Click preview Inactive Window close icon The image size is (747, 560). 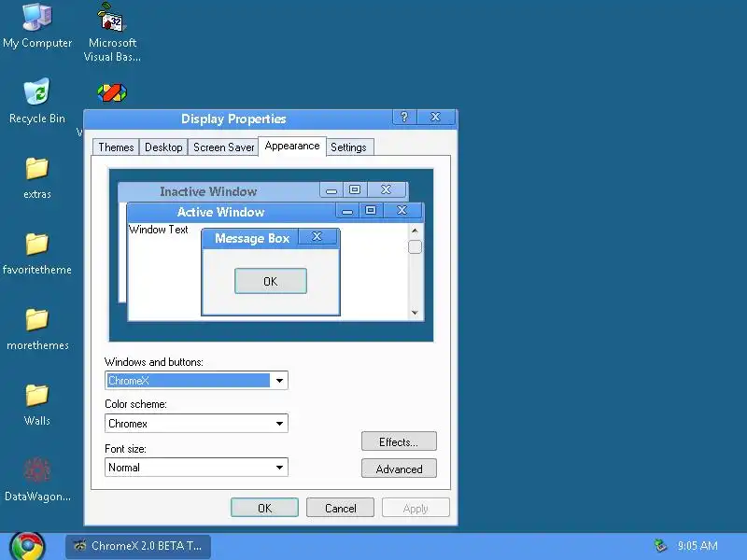[387, 189]
